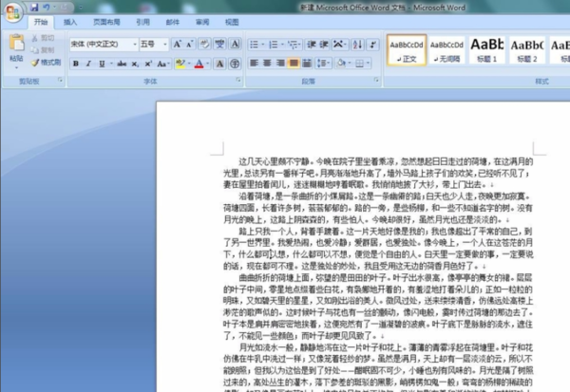This screenshot has height=392, width=570.
Task: Apply the 标题 1 (Heading 1) style
Action: 487,50
